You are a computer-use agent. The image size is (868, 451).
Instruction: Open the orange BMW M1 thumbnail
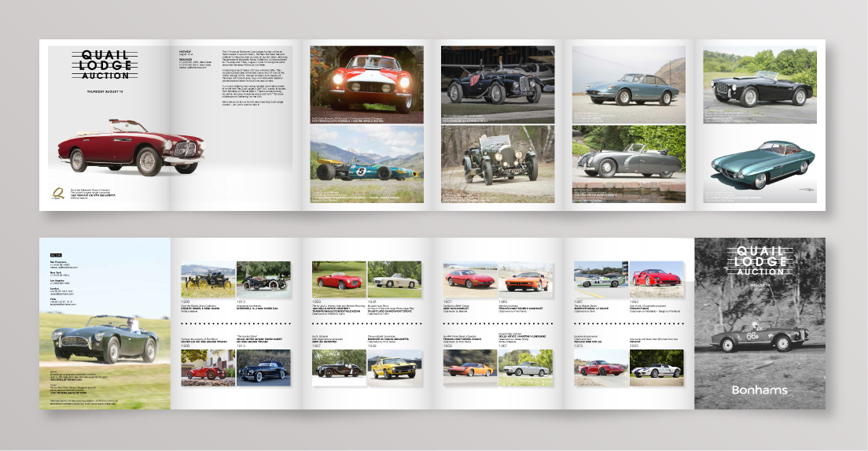click(x=526, y=279)
